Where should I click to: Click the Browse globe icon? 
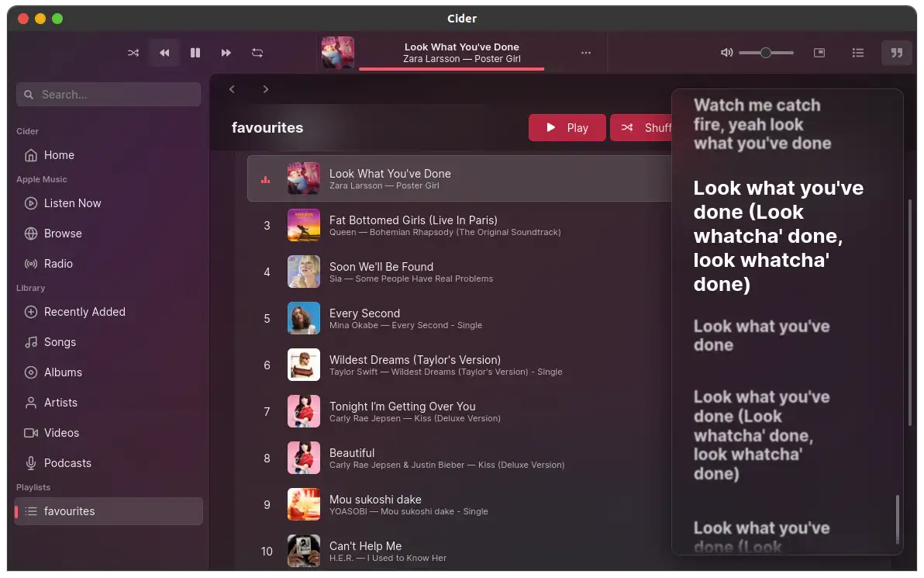click(31, 234)
